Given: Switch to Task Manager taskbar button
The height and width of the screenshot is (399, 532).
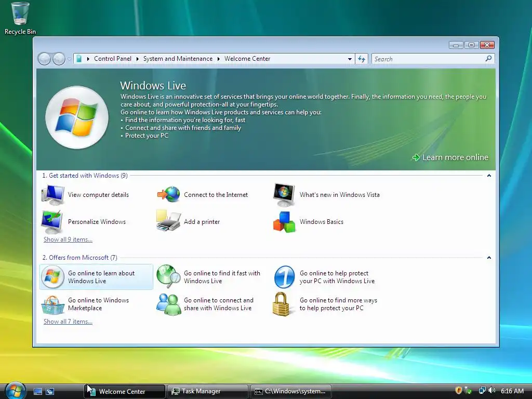Looking at the screenshot, I should click(207, 392).
